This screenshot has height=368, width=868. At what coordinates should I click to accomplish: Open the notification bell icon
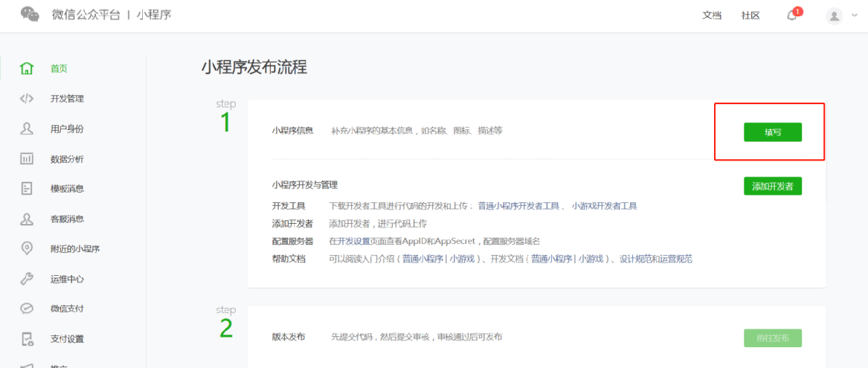(x=791, y=16)
